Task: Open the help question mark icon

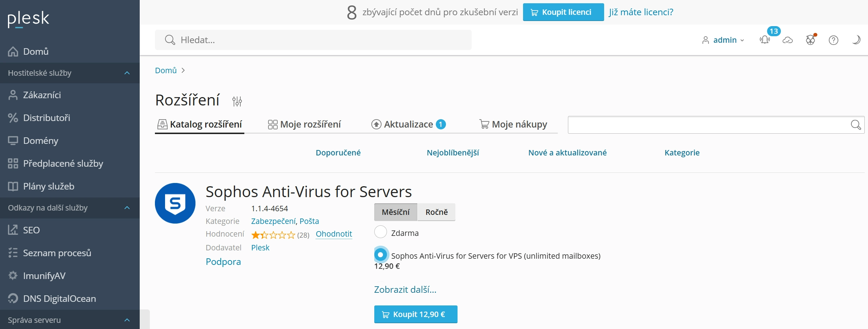Action: (x=834, y=40)
